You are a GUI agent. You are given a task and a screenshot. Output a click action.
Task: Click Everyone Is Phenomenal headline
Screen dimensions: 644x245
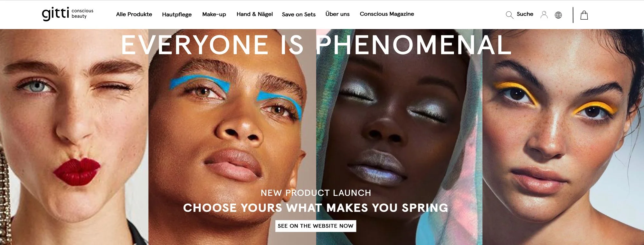click(x=316, y=45)
